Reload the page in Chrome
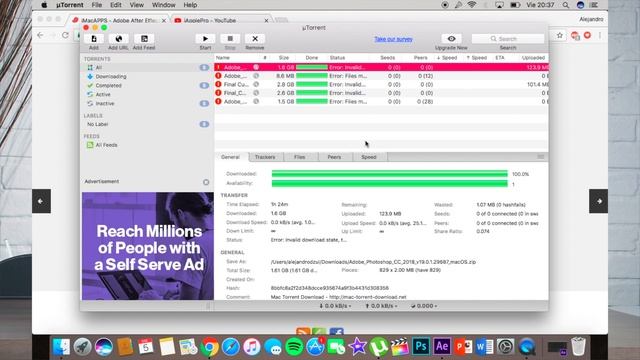This screenshot has height=360, width=640. pos(65,35)
